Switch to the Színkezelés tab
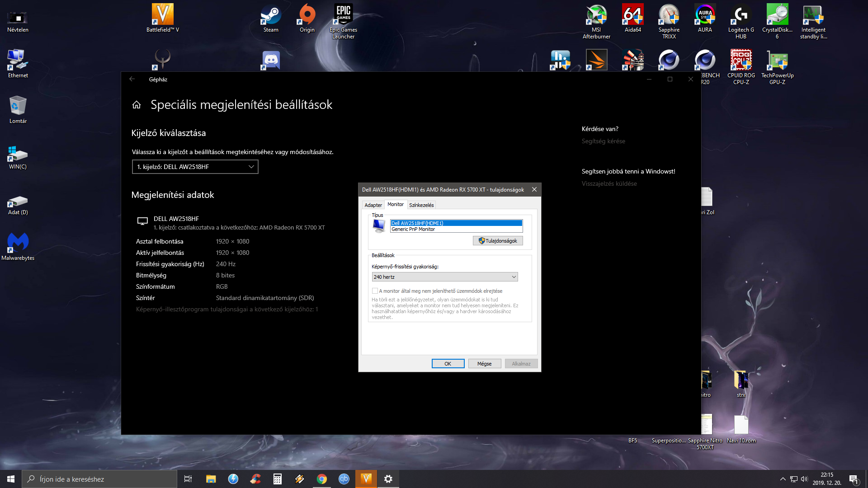Screen dimensions: 868x488 point(421,205)
